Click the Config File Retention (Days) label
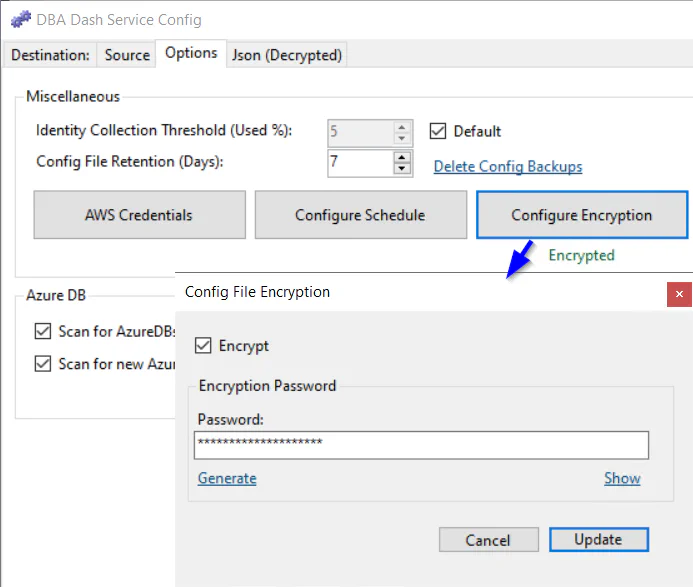693x587 pixels. (130, 161)
